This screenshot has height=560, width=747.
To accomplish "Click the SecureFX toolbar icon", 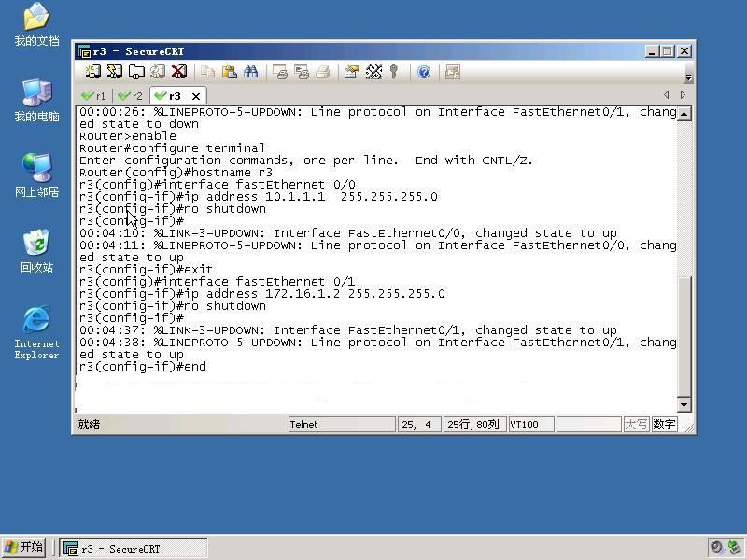I will pyautogui.click(x=452, y=72).
